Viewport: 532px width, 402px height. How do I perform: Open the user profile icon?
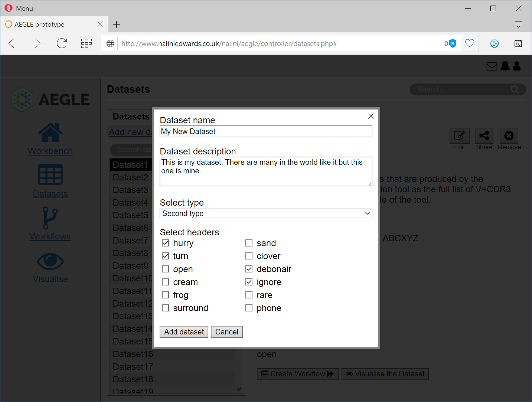click(x=517, y=66)
